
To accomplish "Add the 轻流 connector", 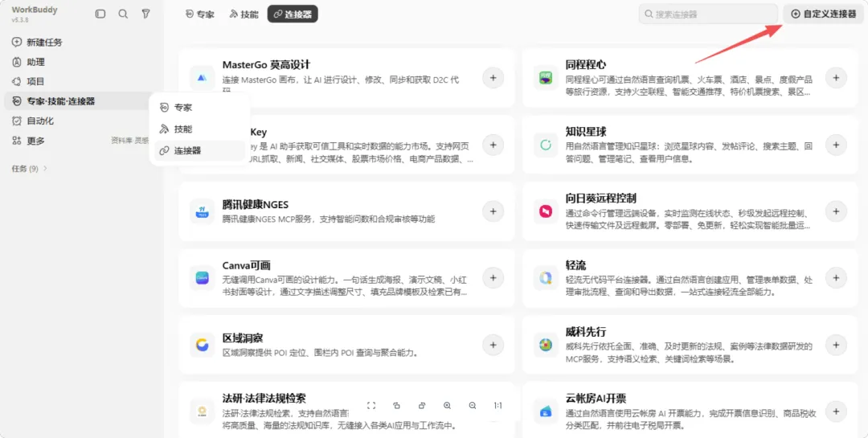I will [x=836, y=278].
